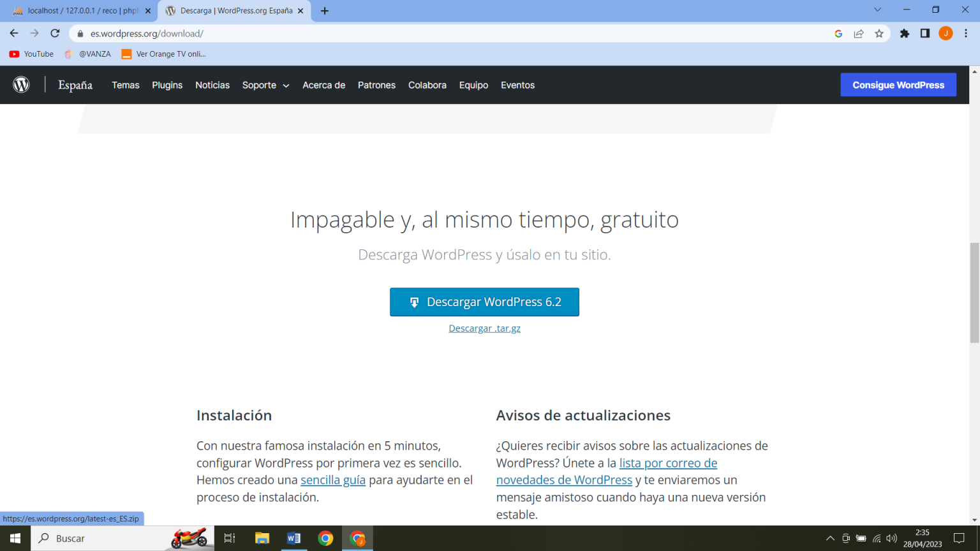Click the Consigue WordPress button
The width and height of the screenshot is (980, 551).
coord(898,84)
